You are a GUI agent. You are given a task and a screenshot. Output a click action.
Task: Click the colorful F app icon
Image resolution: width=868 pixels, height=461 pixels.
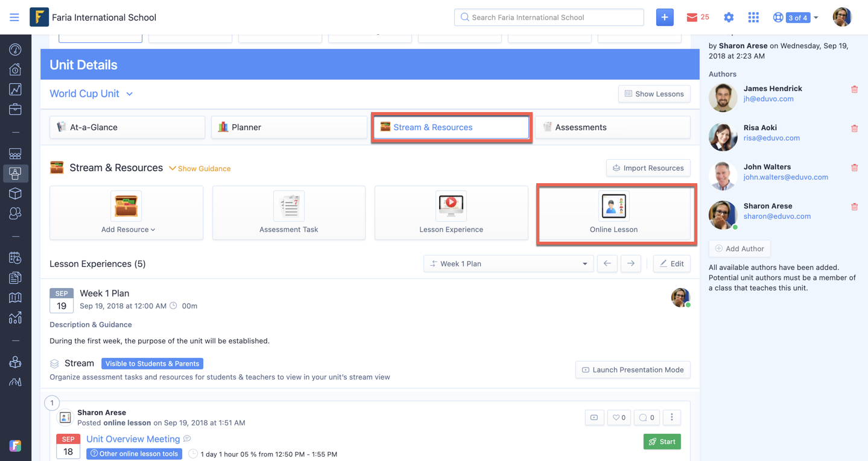[15, 446]
